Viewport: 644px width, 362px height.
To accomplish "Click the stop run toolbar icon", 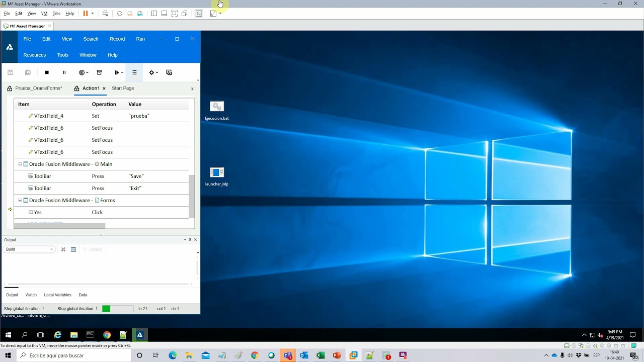I will pos(47,72).
